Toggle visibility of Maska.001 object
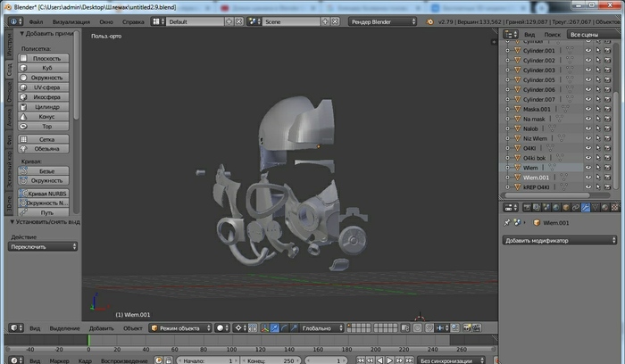Screen dimensions: 625x364 pos(587,110)
